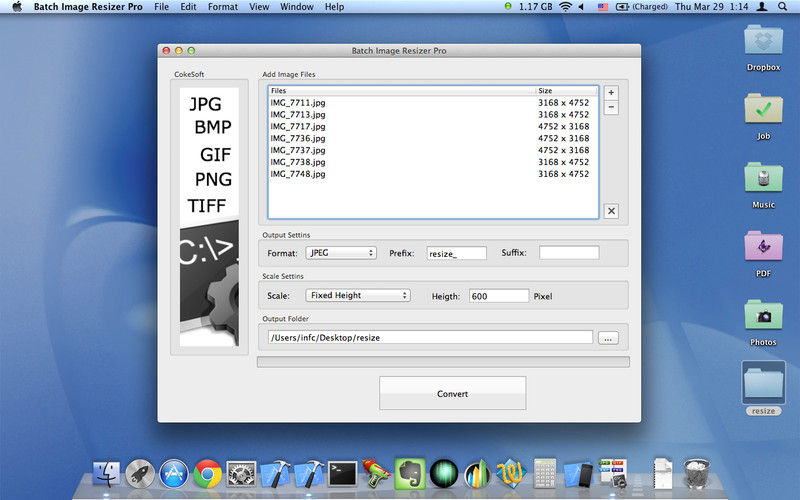Open the green sphere app in dock
Screen dimensions: 800x500
[x=444, y=474]
